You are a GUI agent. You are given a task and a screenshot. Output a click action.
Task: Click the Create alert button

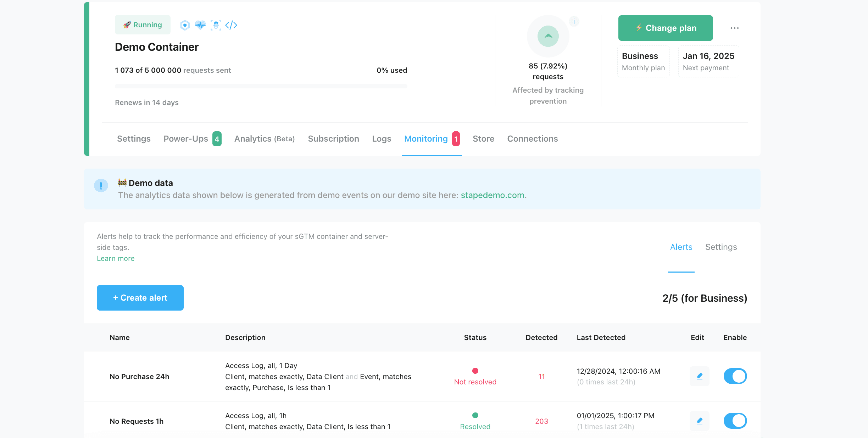click(x=140, y=298)
